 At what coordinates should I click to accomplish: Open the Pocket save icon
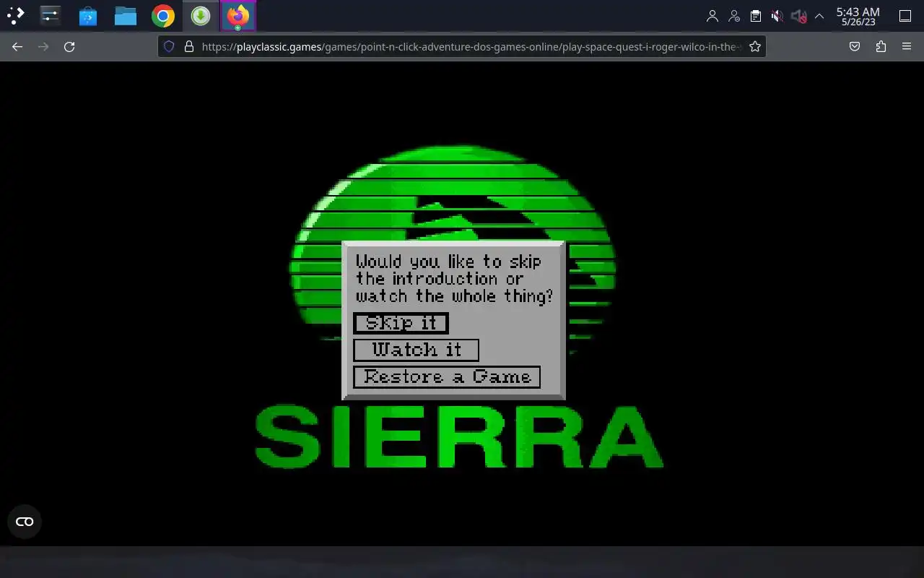(x=855, y=46)
